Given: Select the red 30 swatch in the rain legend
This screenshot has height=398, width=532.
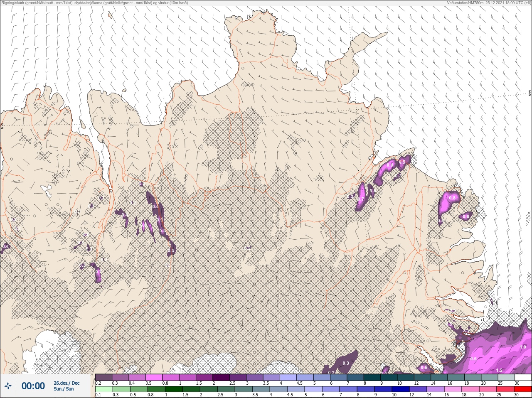Looking at the screenshot, I should click(x=523, y=389).
